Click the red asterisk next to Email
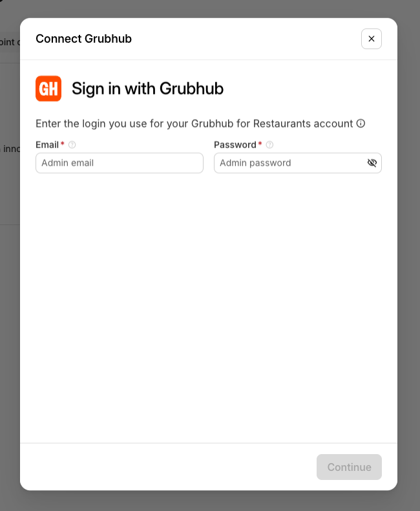 (63, 144)
